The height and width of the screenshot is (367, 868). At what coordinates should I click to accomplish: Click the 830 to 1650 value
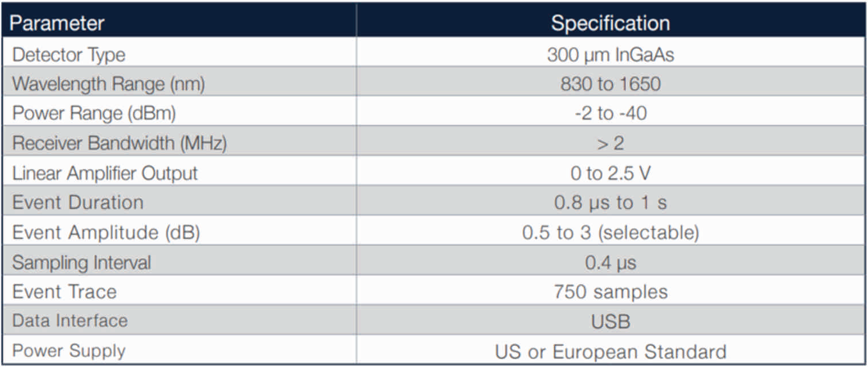[x=610, y=84]
